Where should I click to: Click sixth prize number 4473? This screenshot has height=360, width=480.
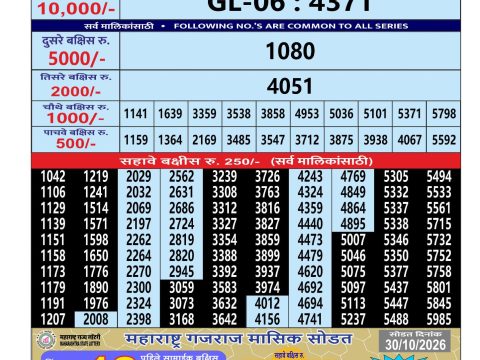(310, 240)
